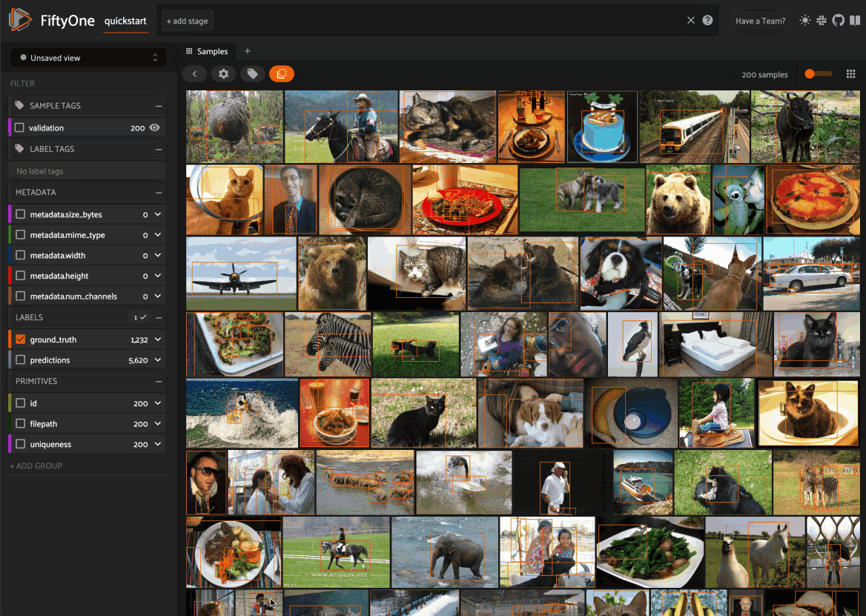The image size is (866, 616).
Task: Click the add stage button
Action: coord(187,21)
